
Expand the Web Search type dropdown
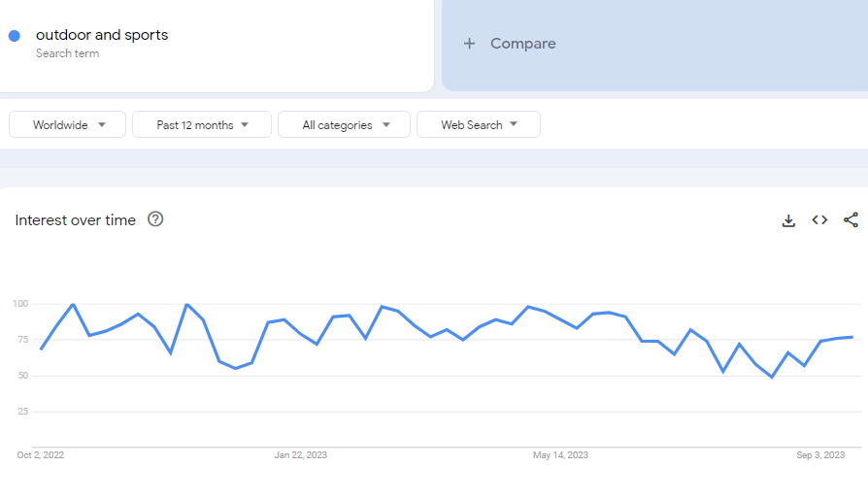tap(479, 125)
